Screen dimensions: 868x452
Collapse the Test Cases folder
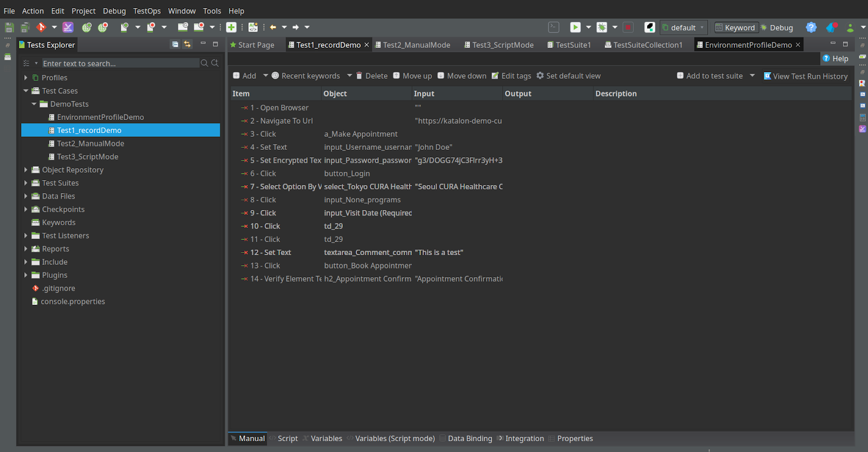pyautogui.click(x=25, y=91)
